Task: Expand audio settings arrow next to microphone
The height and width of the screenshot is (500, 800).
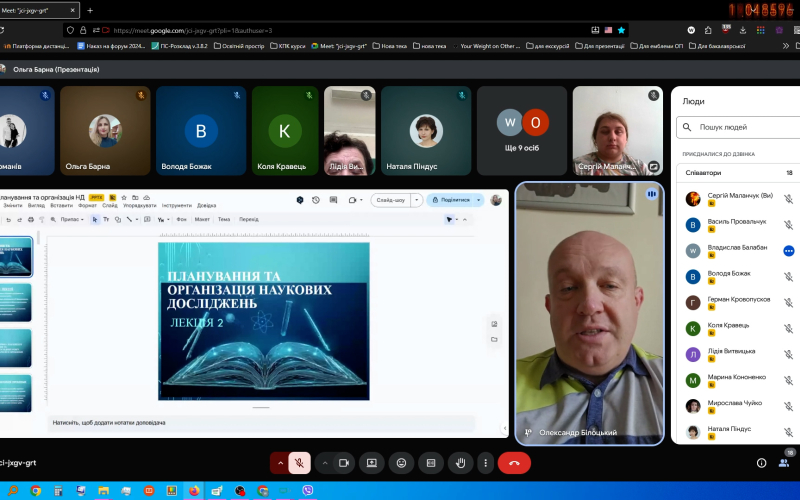Action: [280, 463]
